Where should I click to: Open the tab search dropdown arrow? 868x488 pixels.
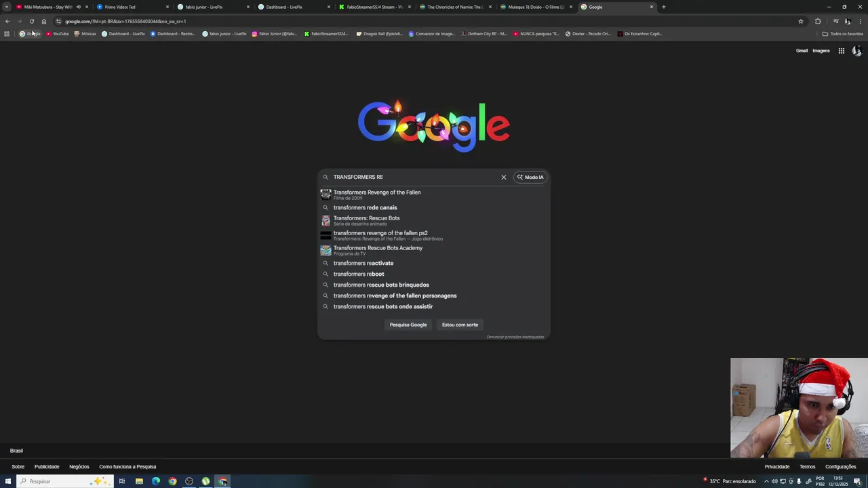(x=7, y=7)
